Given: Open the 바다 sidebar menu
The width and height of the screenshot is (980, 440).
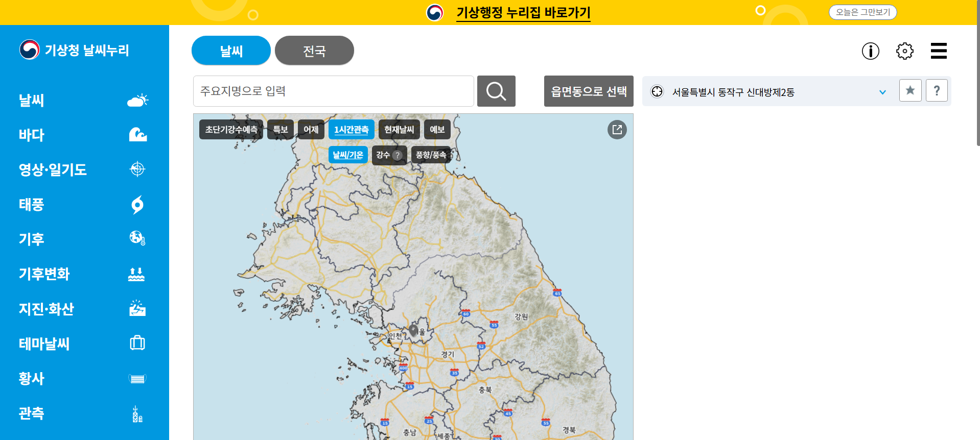Looking at the screenshot, I should [x=32, y=135].
